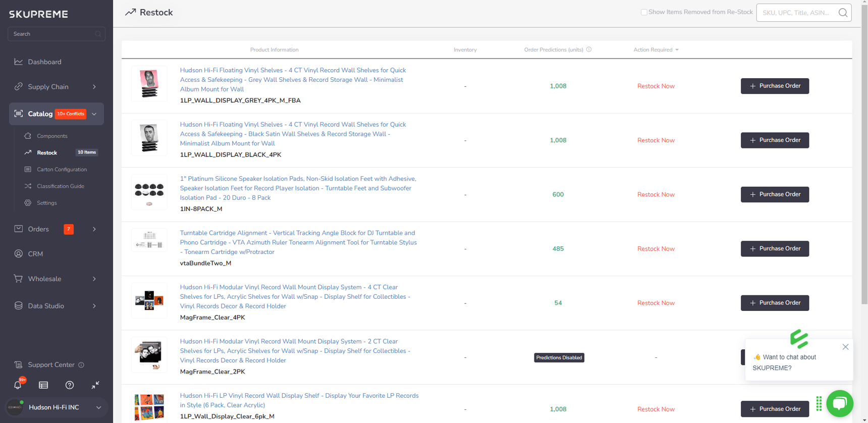Expand the Data Studio menu chevron
Image resolution: width=868 pixels, height=423 pixels.
coord(94,306)
